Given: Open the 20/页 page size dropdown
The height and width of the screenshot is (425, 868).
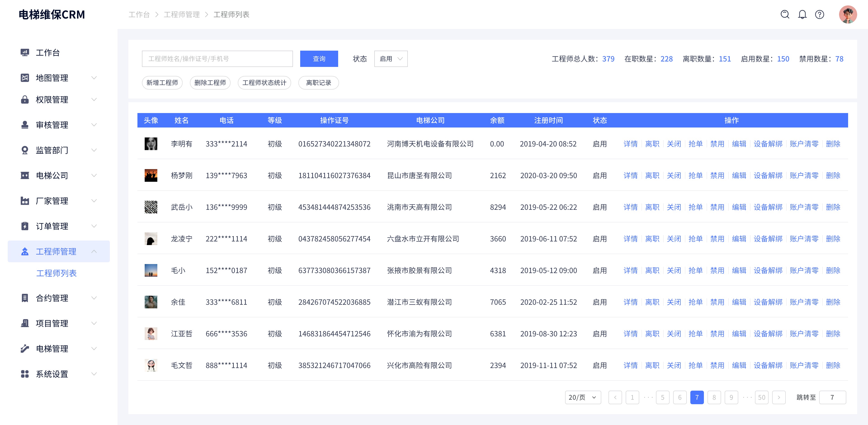Looking at the screenshot, I should pyautogui.click(x=583, y=397).
